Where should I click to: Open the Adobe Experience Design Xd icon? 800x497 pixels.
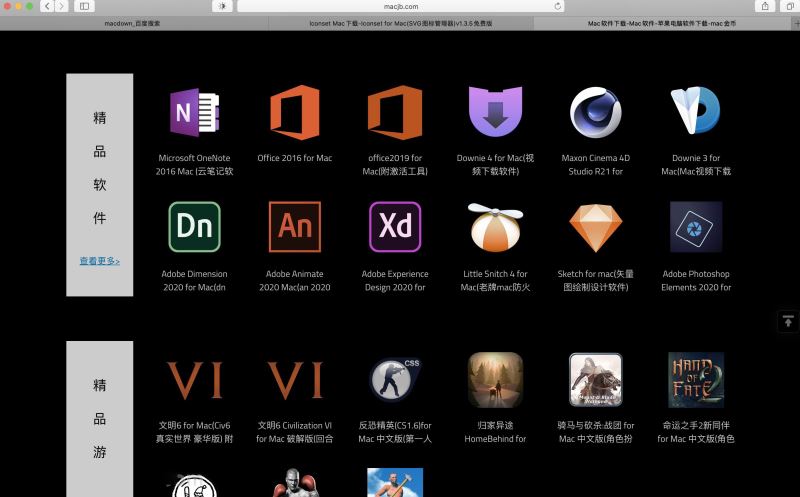pyautogui.click(x=395, y=227)
